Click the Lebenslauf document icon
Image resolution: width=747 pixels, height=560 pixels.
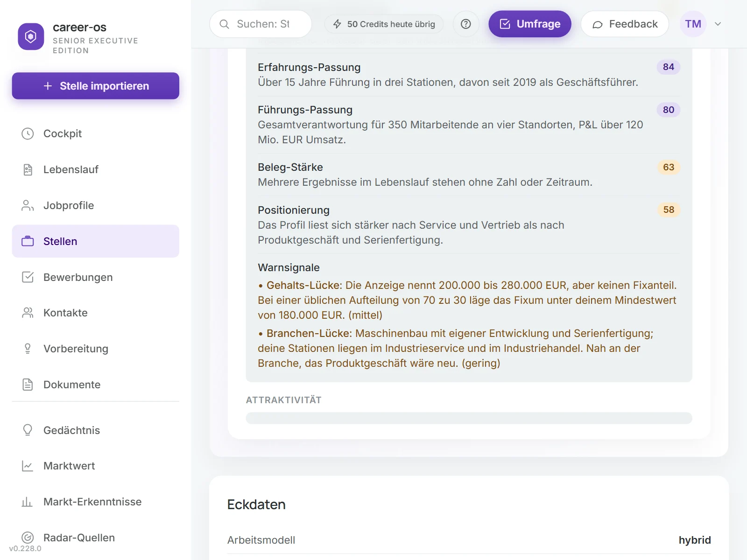[x=28, y=170]
